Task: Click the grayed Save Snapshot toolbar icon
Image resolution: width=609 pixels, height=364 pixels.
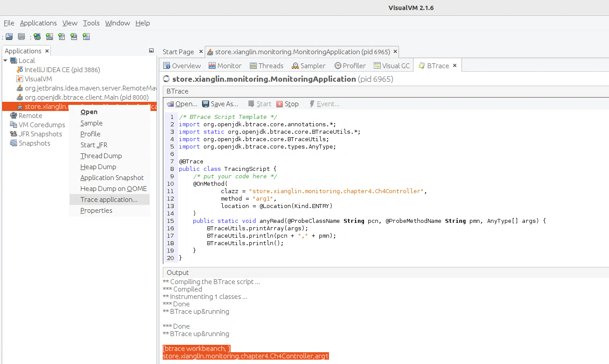Action: (21, 37)
